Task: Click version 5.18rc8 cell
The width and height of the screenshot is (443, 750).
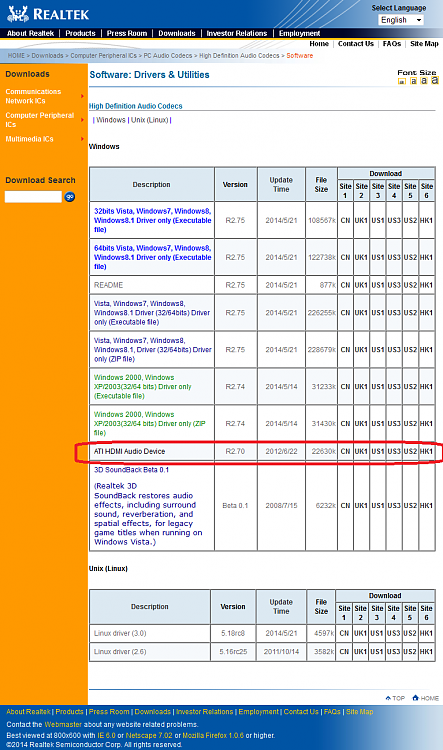Action: point(233,633)
